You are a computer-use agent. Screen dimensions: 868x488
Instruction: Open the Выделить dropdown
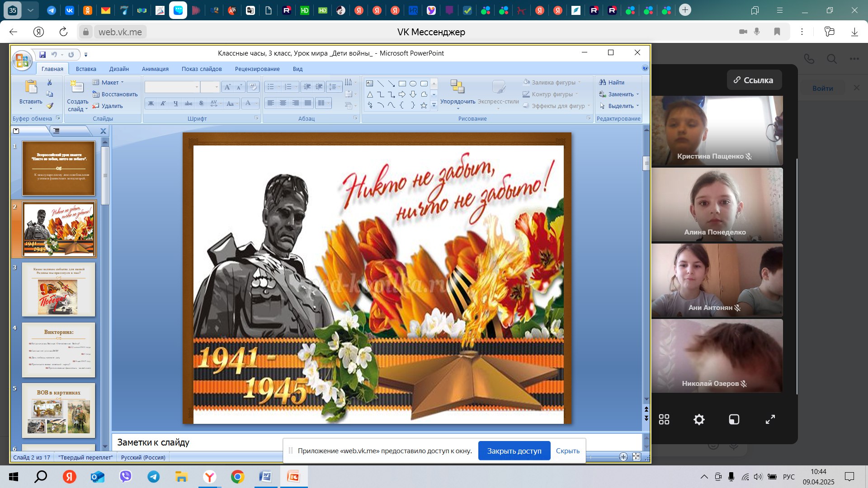click(619, 106)
